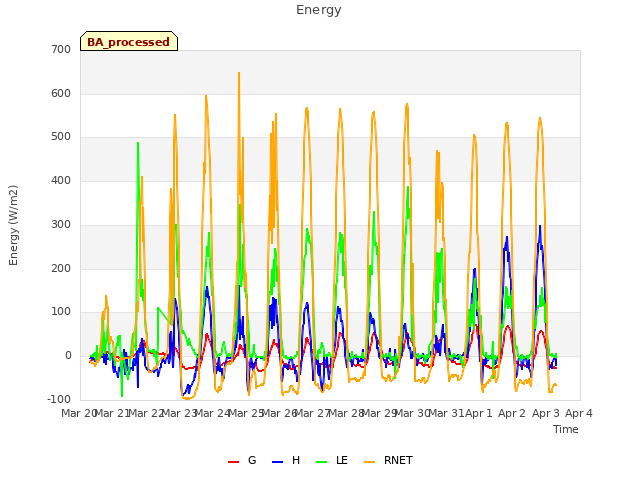Click the Mar 31 x-axis date label
Viewport: 640px width, 480px height.
coord(446,413)
